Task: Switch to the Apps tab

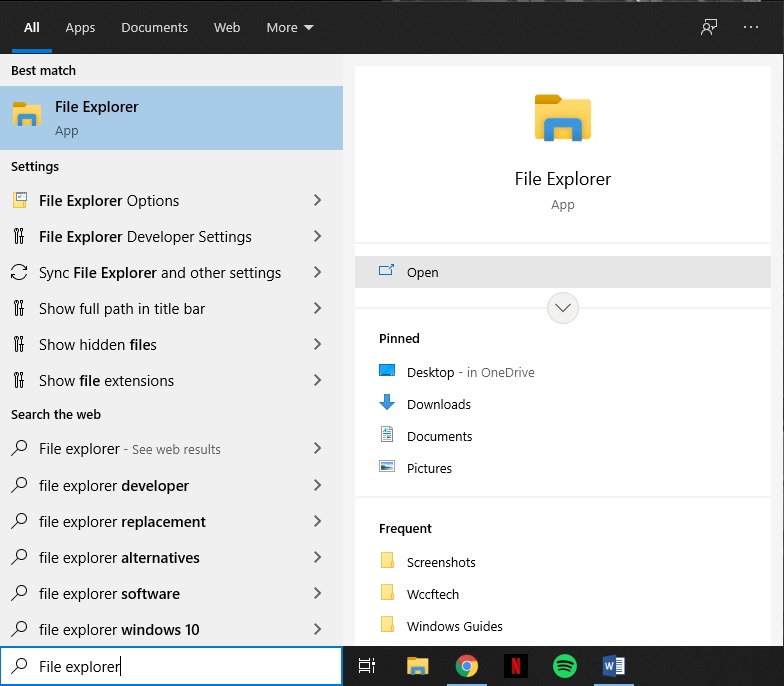Action: 80,27
